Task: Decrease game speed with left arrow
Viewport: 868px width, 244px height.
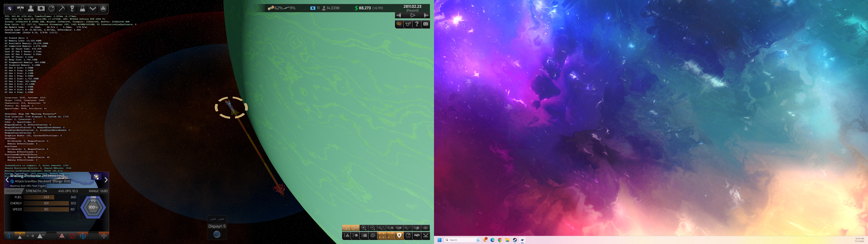Action: pos(399,15)
